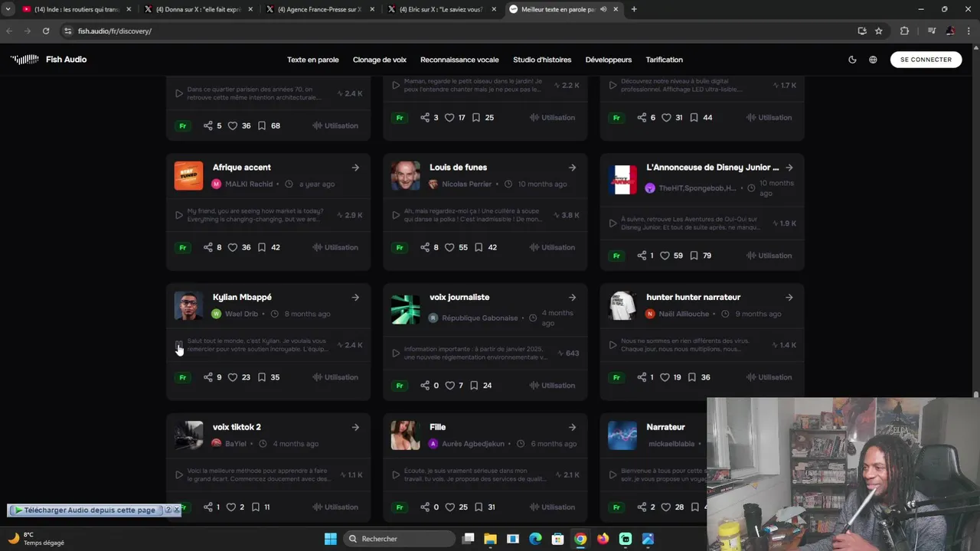Bookmark the Louis de funes voice
This screenshot has width=980, height=551.
[x=479, y=247]
